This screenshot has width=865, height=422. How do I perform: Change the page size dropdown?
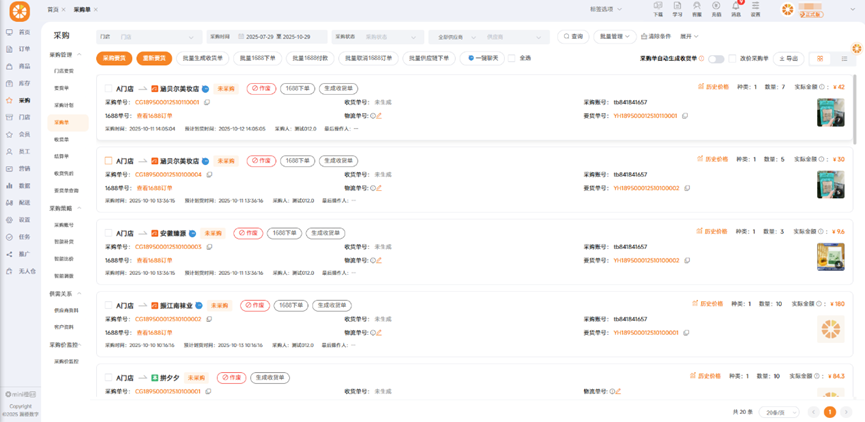[x=779, y=412]
